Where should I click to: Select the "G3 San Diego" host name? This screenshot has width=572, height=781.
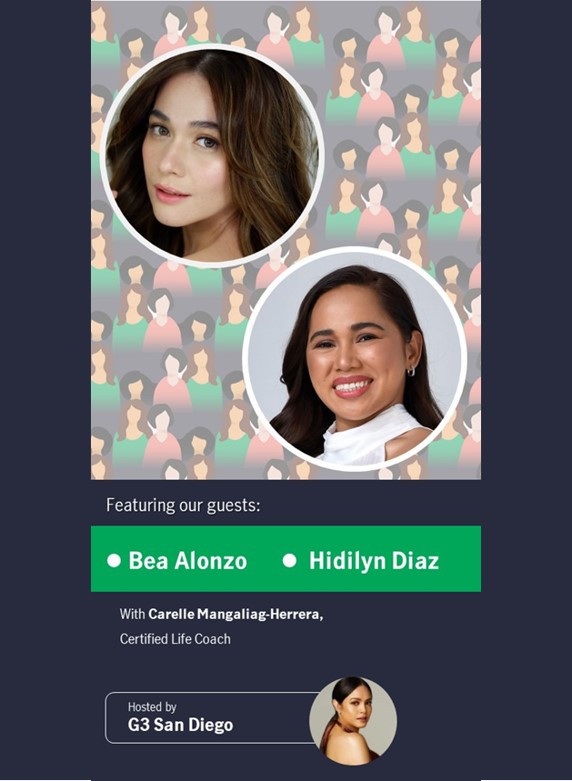(x=180, y=725)
